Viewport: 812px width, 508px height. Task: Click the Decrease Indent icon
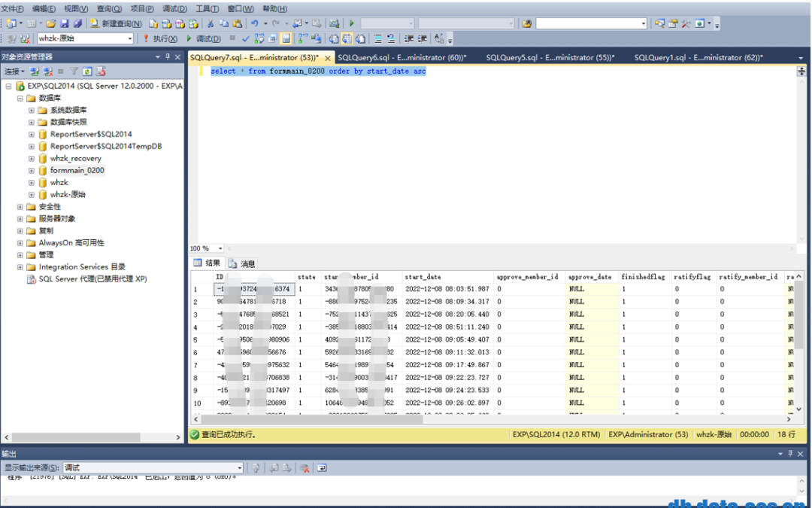[x=409, y=38]
